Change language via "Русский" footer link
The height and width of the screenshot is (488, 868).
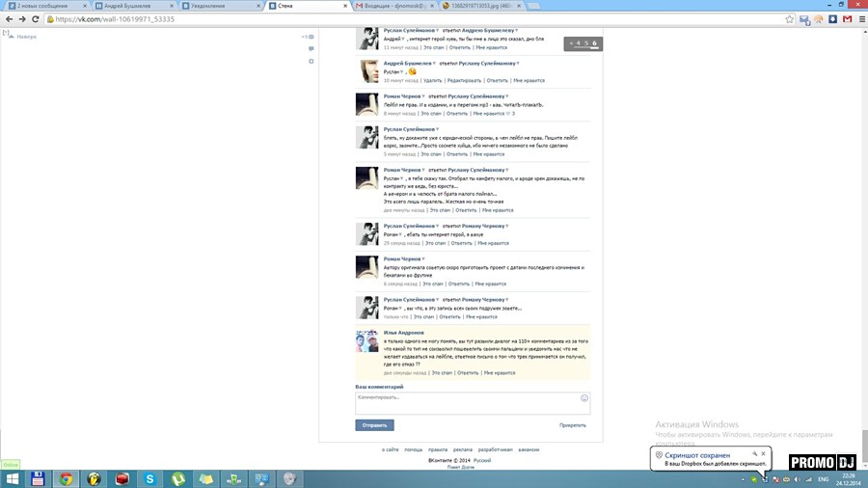pyautogui.click(x=481, y=460)
